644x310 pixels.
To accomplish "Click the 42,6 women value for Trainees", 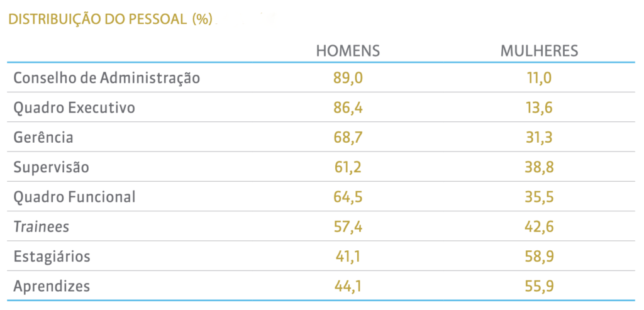I will [540, 227].
